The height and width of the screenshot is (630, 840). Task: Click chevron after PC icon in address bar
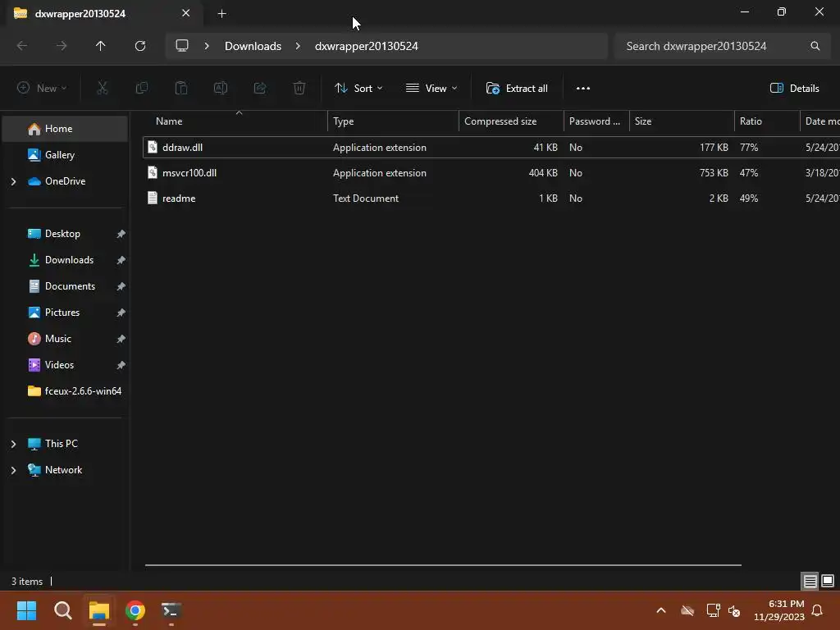click(x=207, y=46)
